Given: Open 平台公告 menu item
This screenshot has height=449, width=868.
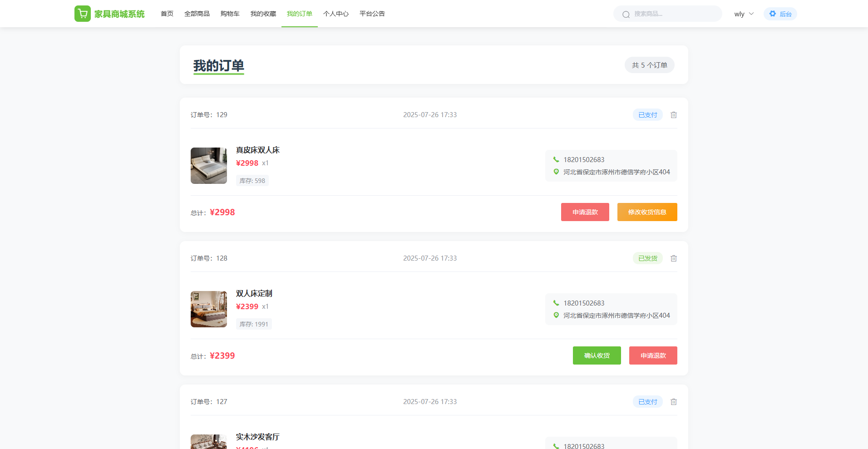Looking at the screenshot, I should coord(372,14).
